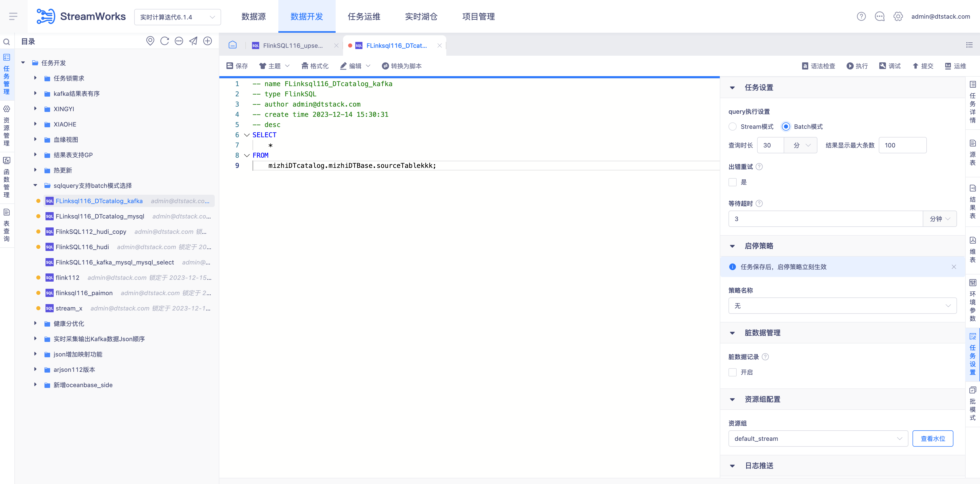The image size is (980, 484).
Task: Click 查询时长 input field with 30
Action: pos(770,145)
